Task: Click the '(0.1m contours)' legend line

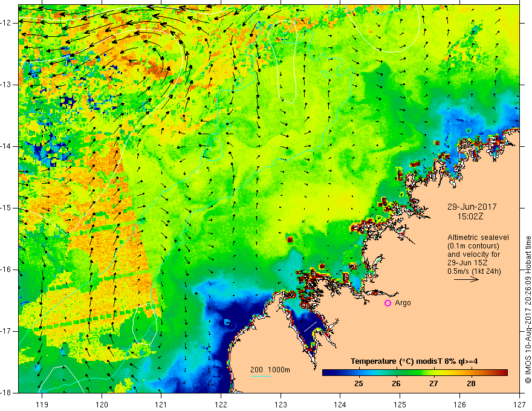Action: 473,246
